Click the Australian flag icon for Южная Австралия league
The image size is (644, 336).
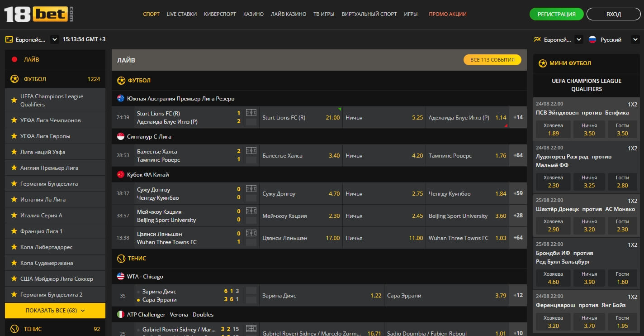pyautogui.click(x=121, y=98)
